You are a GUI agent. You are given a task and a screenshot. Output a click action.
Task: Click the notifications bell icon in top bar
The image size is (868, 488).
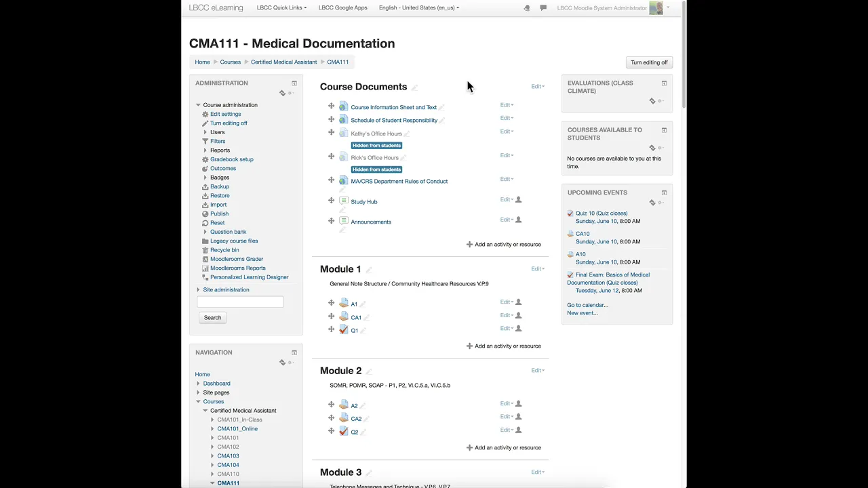click(527, 8)
